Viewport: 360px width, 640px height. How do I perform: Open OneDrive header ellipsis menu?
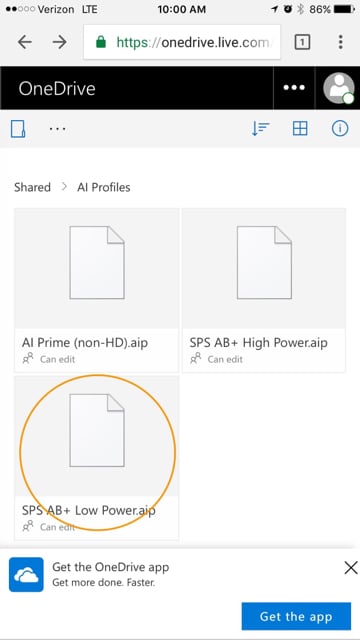click(x=294, y=88)
